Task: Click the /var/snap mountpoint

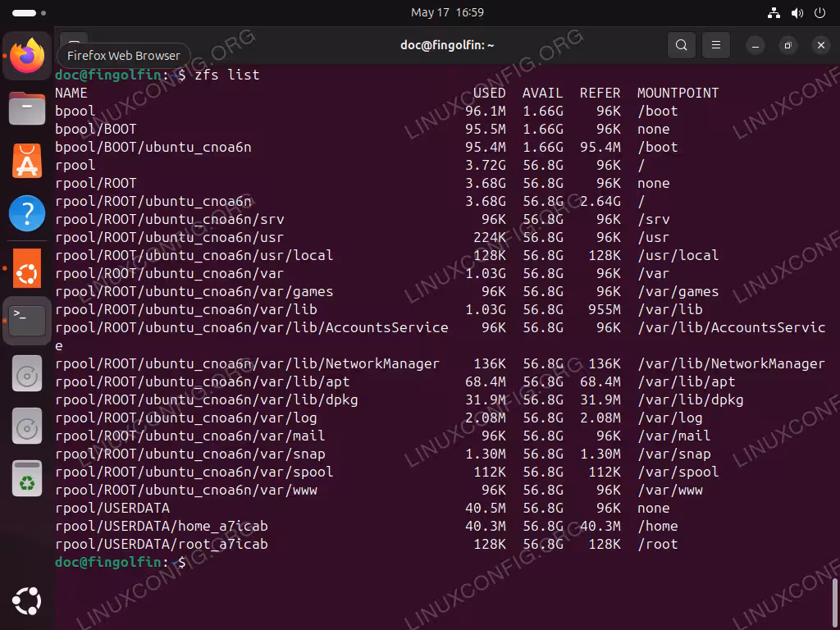Action: tap(674, 454)
